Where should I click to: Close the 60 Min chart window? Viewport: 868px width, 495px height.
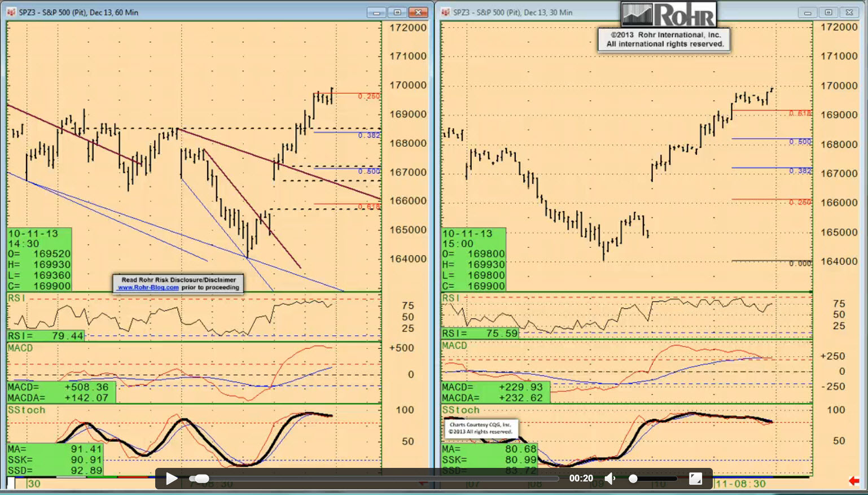(418, 12)
